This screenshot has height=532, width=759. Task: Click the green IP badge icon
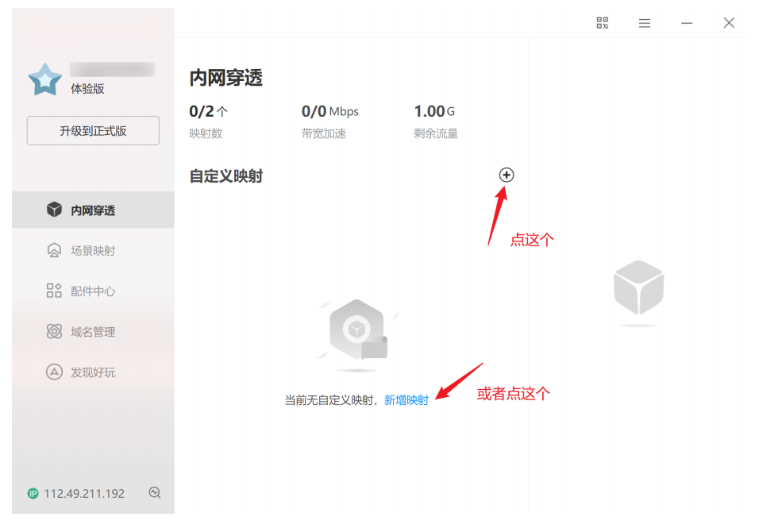(x=33, y=494)
